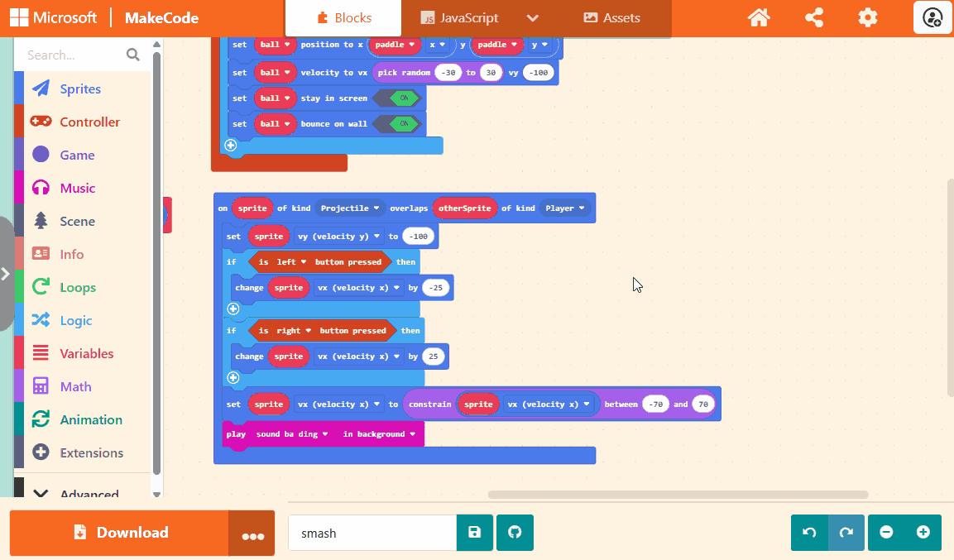Click the user profile sign-in icon
The height and width of the screenshot is (560, 954).
[932, 17]
